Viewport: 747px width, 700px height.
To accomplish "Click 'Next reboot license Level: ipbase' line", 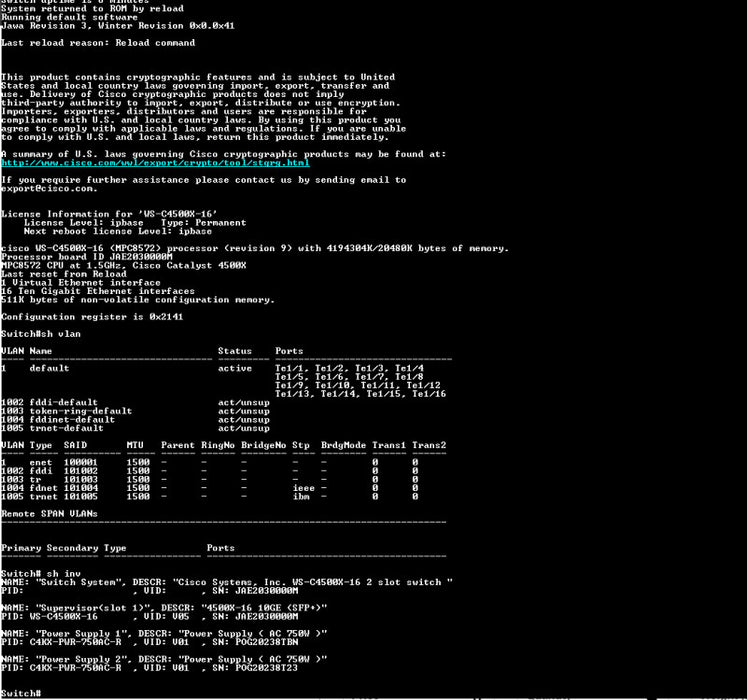I will (118, 231).
